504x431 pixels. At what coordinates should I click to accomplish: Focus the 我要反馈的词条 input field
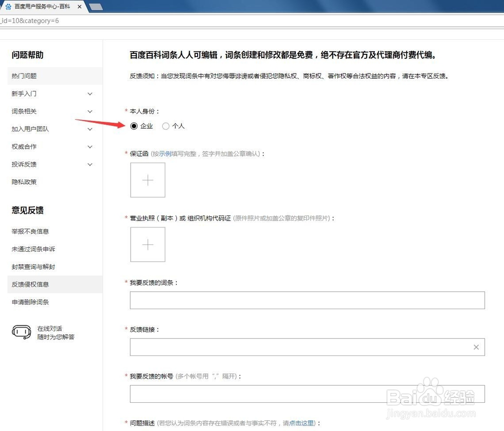(x=307, y=300)
